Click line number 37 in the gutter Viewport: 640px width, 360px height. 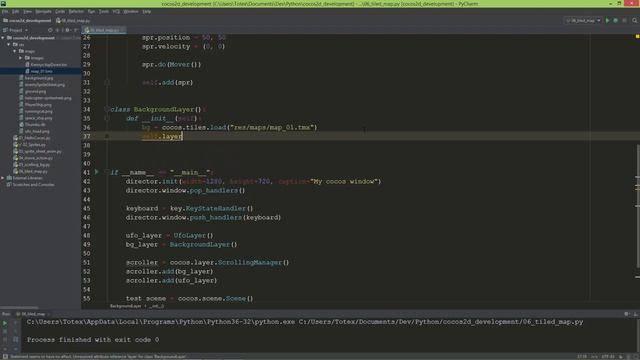(87, 136)
